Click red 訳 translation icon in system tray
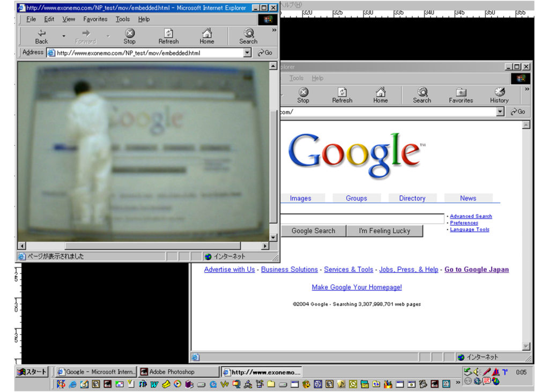Viewport: 549px width, 392px height. coord(487,381)
